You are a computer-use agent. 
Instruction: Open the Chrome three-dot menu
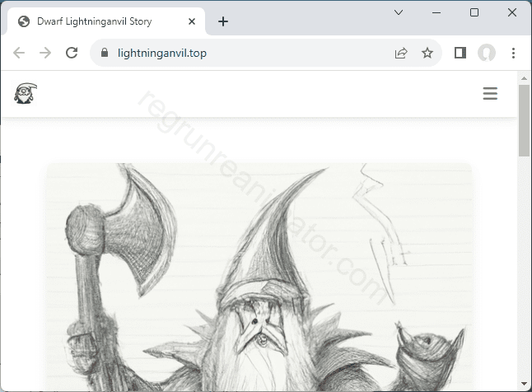click(x=513, y=53)
